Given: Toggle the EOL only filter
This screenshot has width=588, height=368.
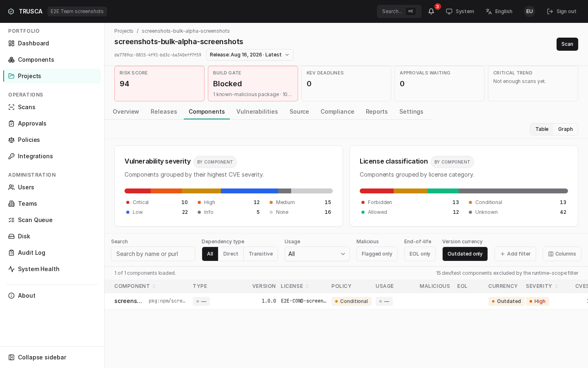Looking at the screenshot, I should pyautogui.click(x=420, y=254).
